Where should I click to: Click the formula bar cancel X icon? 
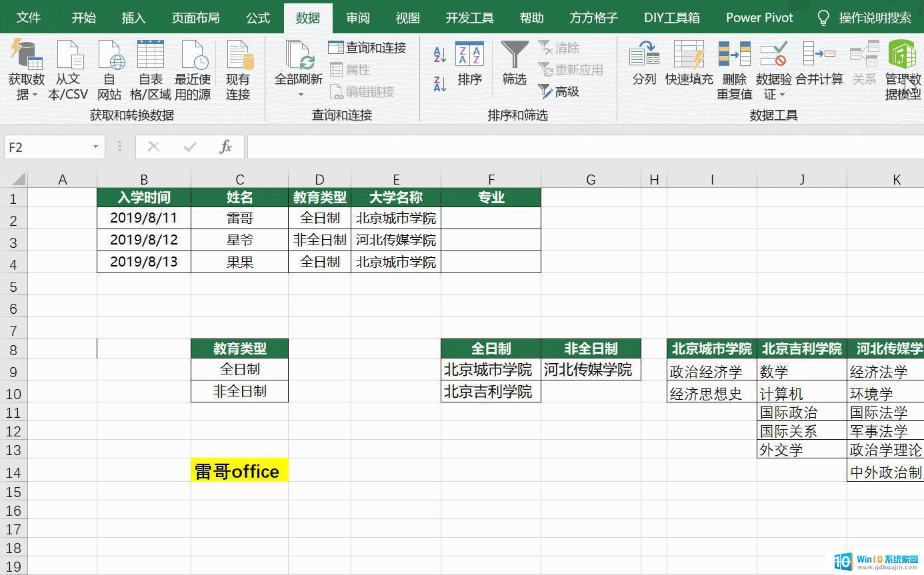click(153, 147)
